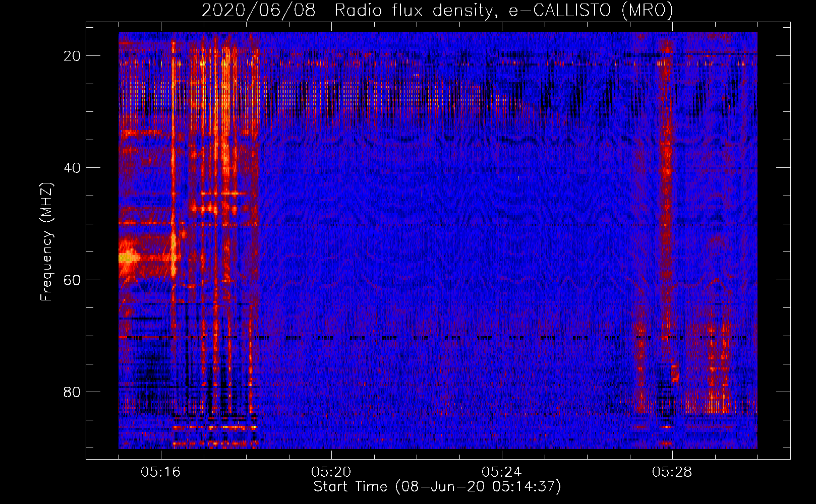816x504 pixels.
Task: Click the date "2020/06/08" in the title
Action: click(258, 11)
